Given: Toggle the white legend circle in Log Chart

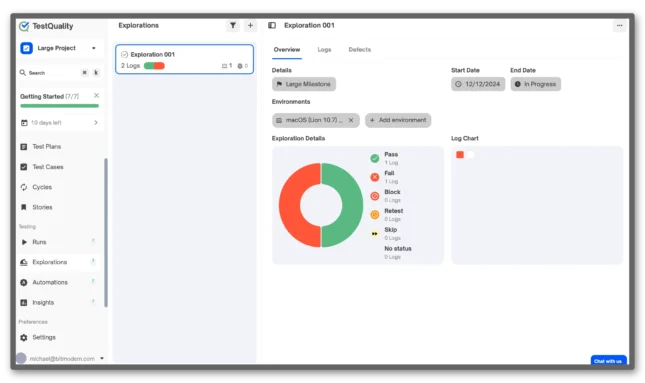Looking at the screenshot, I should pos(471,155).
